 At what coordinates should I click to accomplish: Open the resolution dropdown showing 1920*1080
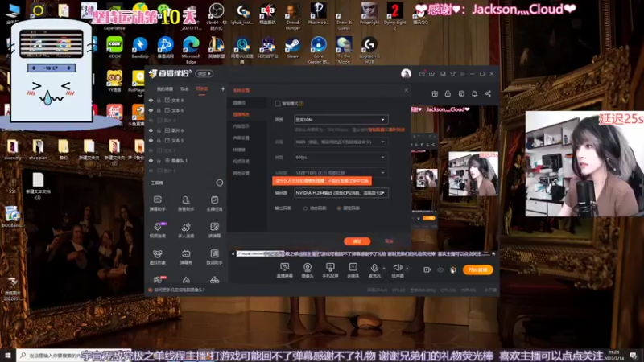(x=341, y=172)
